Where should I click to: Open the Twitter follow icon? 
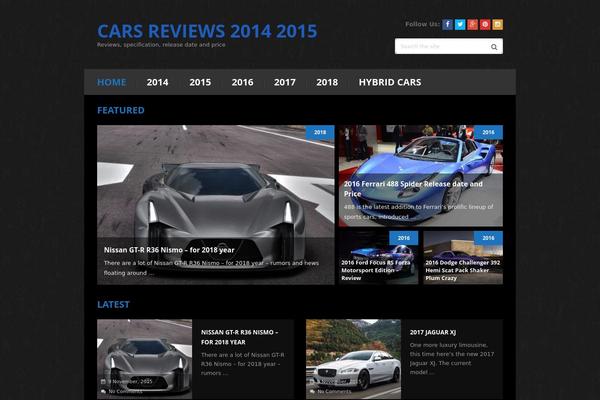coord(460,24)
